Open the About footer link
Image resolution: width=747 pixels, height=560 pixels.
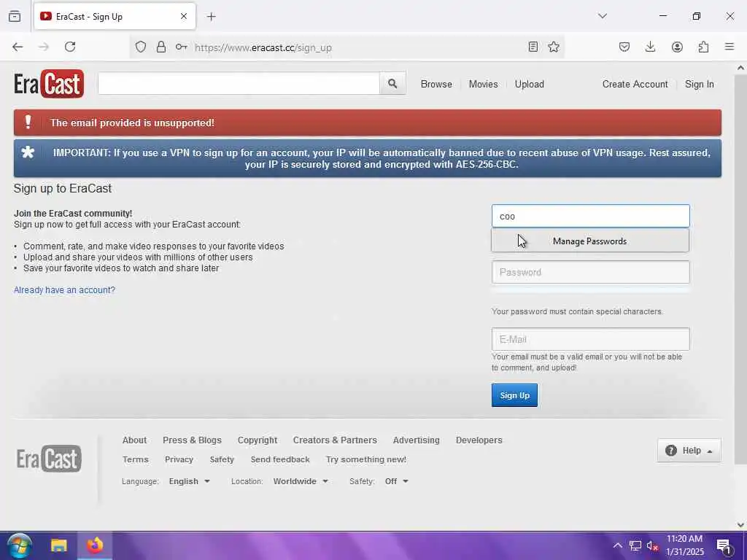tap(134, 440)
